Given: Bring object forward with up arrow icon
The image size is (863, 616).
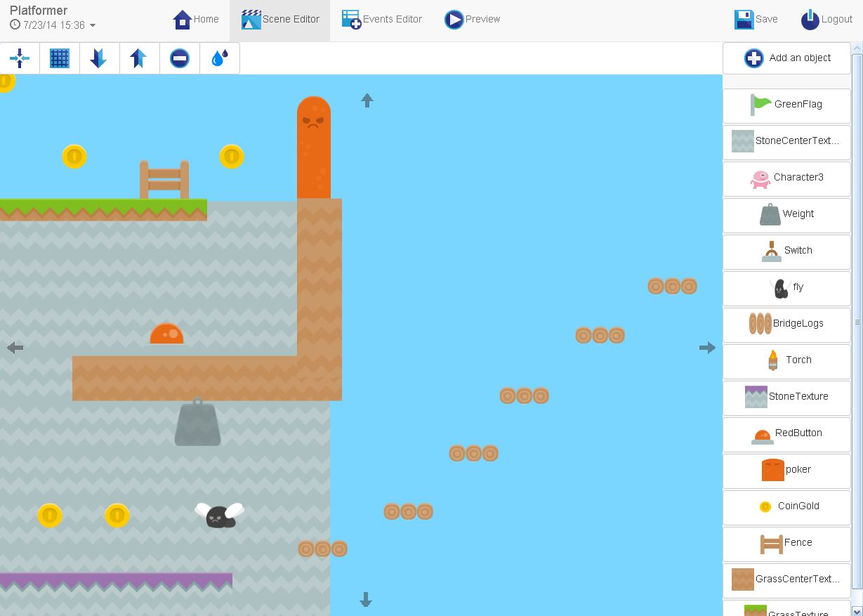Looking at the screenshot, I should coord(139,58).
